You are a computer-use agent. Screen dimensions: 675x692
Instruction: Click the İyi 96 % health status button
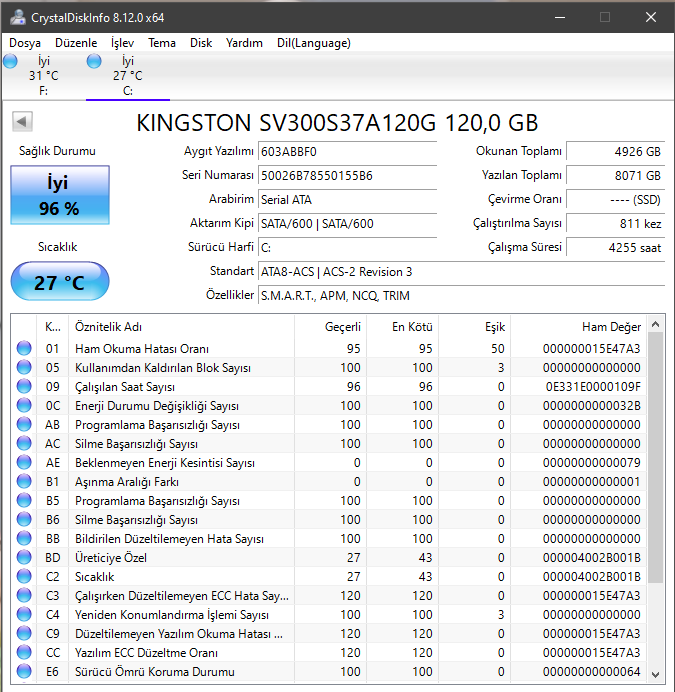tap(60, 195)
